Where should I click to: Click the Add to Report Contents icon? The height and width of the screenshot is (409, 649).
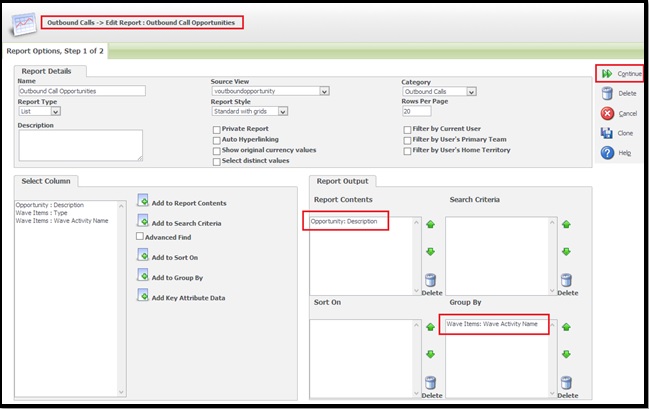[x=143, y=201]
